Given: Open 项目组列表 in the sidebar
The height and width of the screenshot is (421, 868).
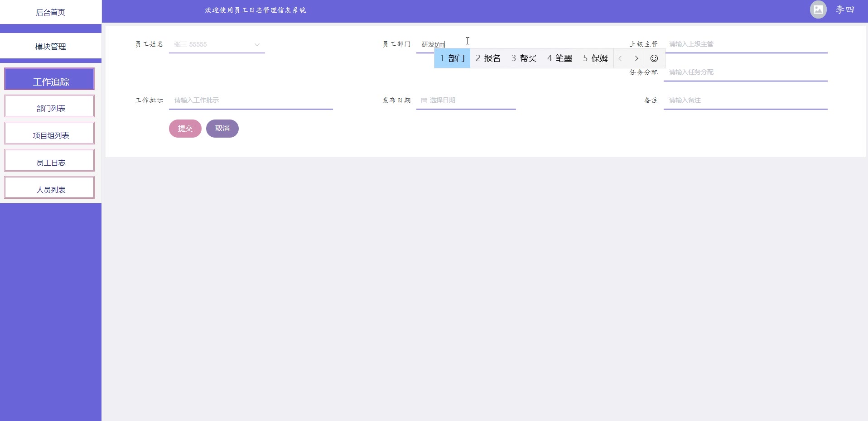Looking at the screenshot, I should [49, 134].
